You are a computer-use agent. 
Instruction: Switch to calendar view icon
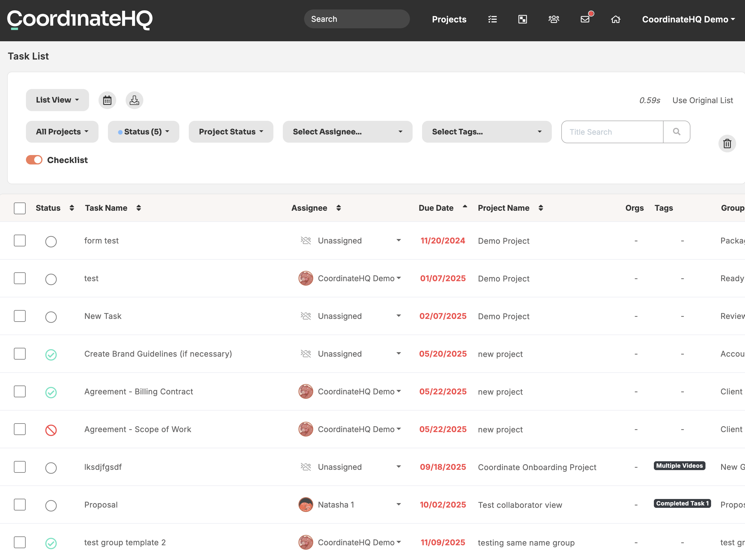(x=107, y=100)
